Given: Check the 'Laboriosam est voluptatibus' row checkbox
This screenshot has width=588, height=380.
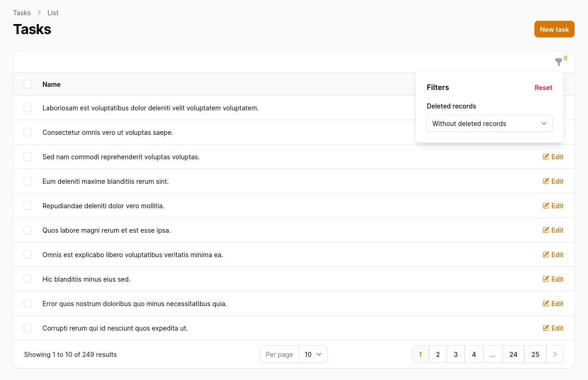Looking at the screenshot, I should 28,108.
